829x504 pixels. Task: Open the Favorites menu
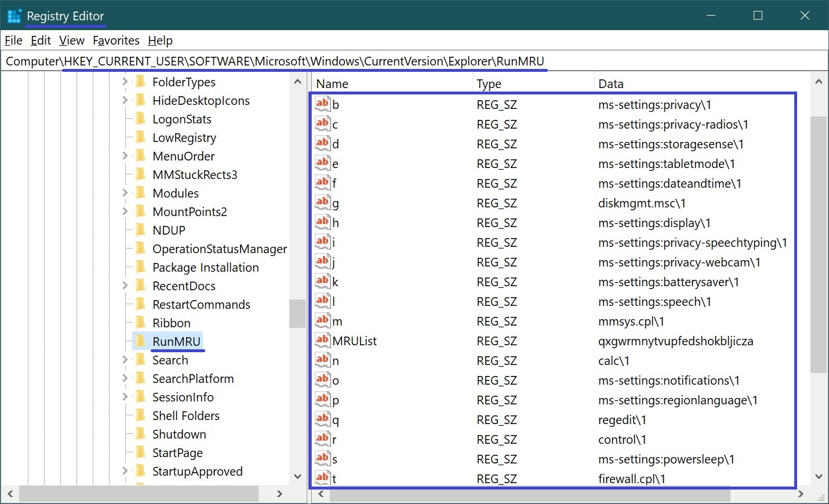(116, 40)
